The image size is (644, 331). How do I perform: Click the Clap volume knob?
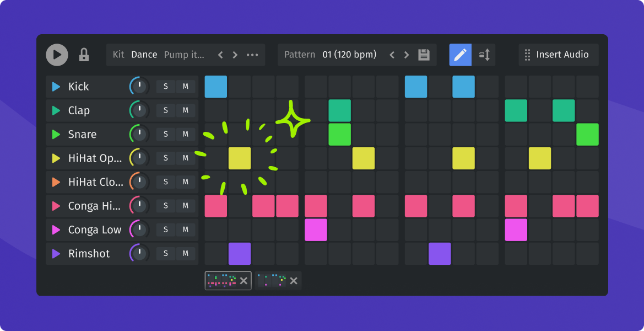point(139,110)
